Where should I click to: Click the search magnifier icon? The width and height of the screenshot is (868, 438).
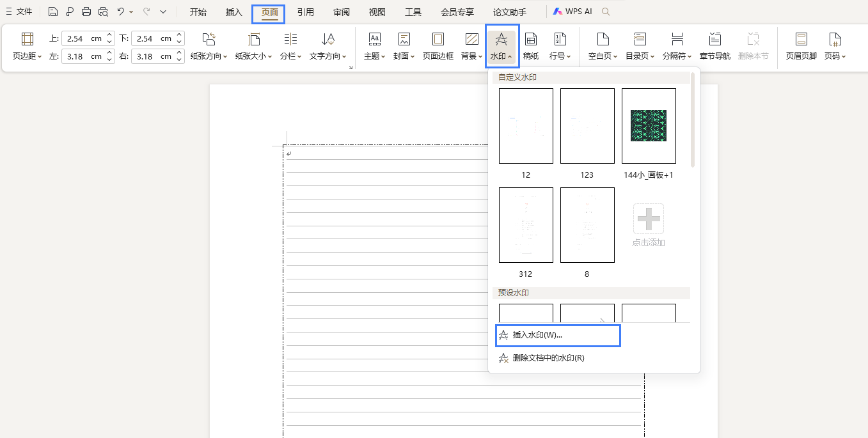606,12
